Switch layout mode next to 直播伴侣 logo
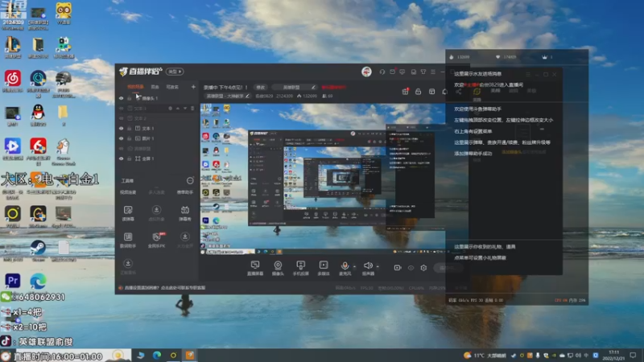 click(175, 72)
